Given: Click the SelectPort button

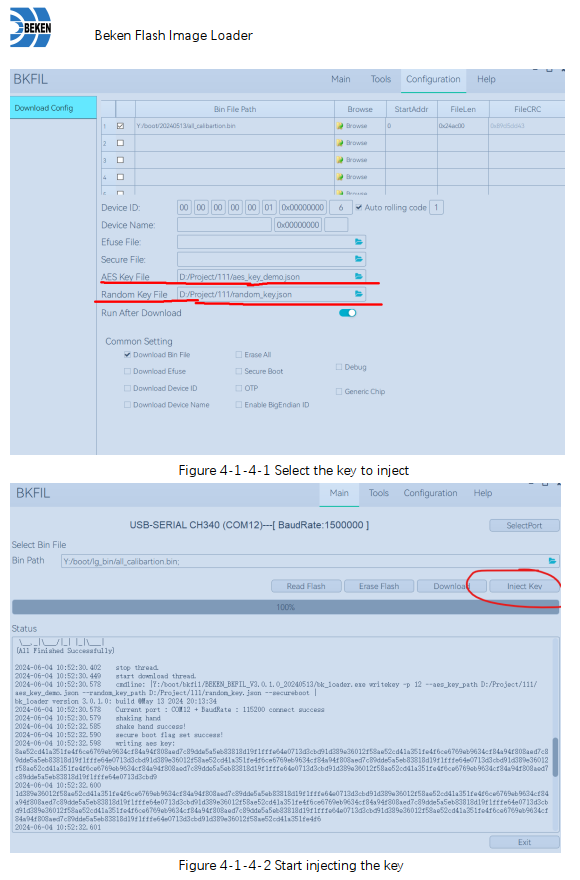Looking at the screenshot, I should tap(524, 526).
